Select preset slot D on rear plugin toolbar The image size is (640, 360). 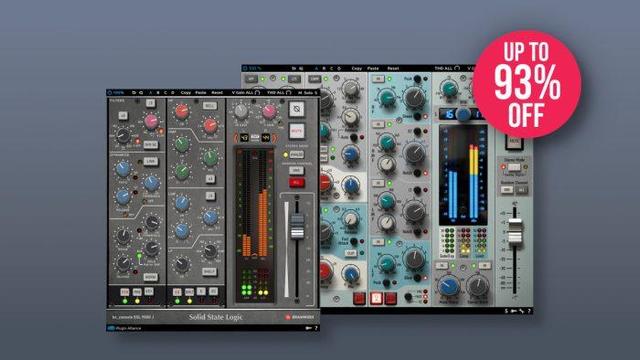click(x=339, y=68)
